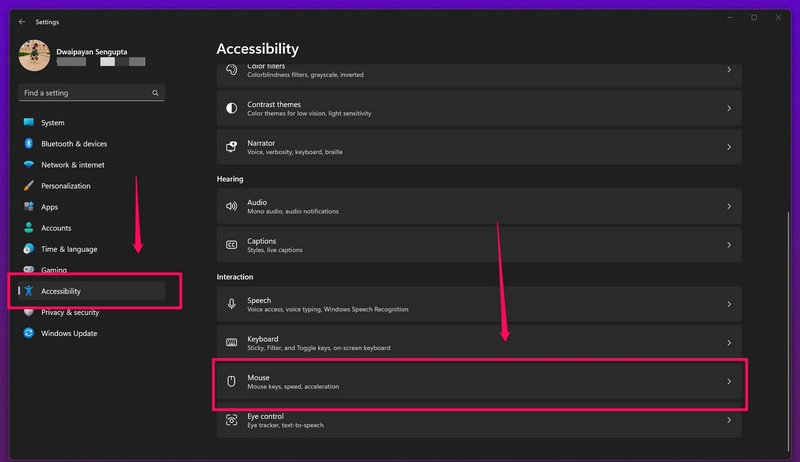Viewport: 800px width, 462px height.
Task: Open the Accounts settings page
Action: click(x=56, y=228)
